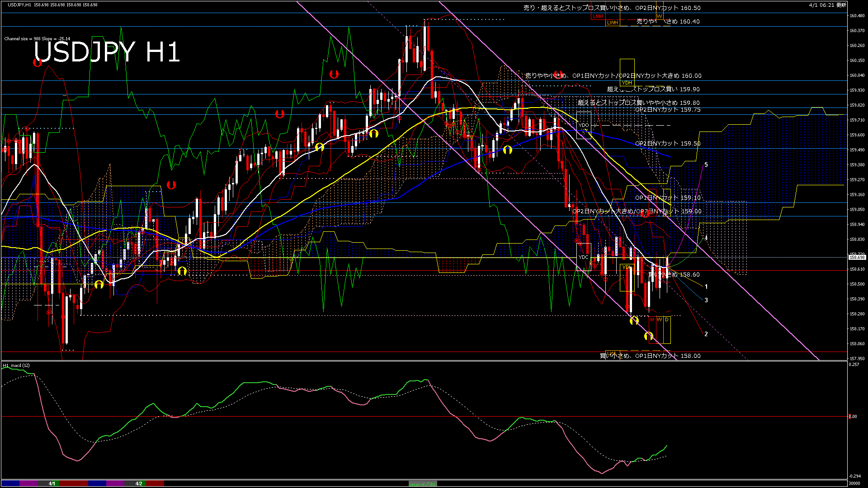868x488 pixels.
Task: Click the white YDO marker box
Action: click(584, 125)
